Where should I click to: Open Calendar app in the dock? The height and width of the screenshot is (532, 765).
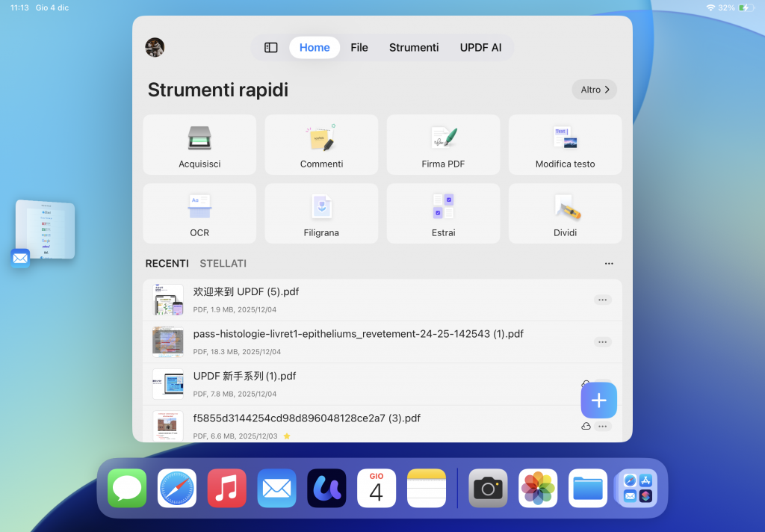click(377, 488)
